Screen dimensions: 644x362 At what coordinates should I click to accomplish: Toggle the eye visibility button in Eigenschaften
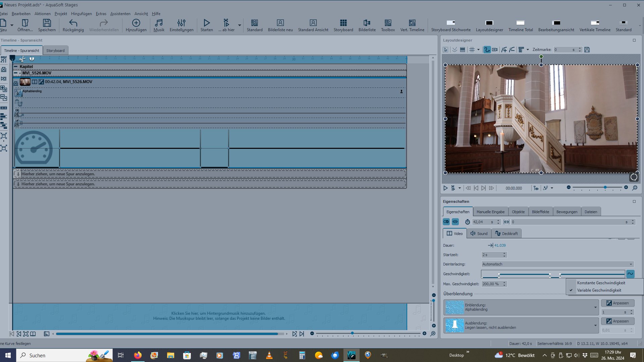point(455,222)
